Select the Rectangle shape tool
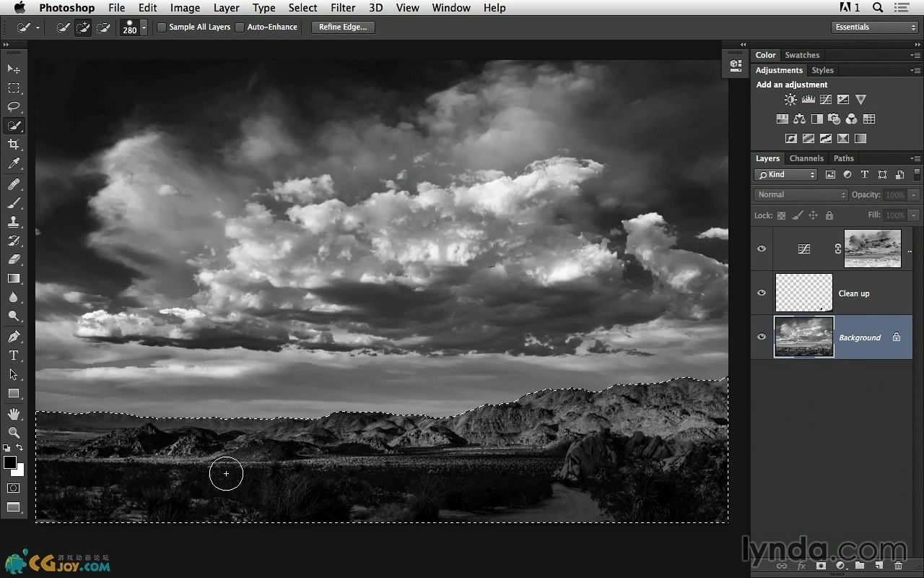The height and width of the screenshot is (578, 924). coord(14,393)
